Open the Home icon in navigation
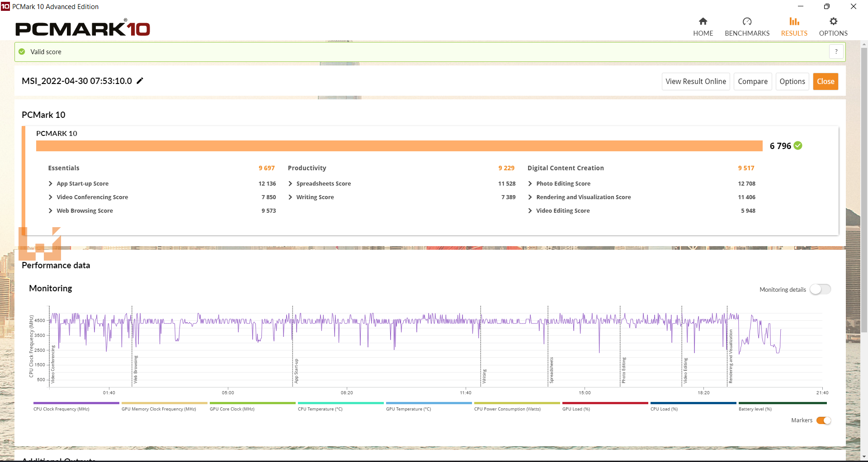 (703, 22)
